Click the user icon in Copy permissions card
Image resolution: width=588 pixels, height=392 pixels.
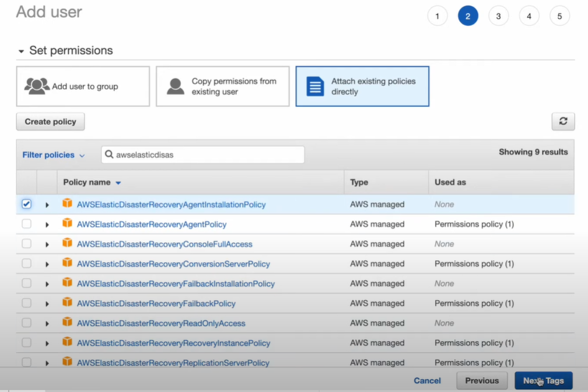[x=175, y=86]
